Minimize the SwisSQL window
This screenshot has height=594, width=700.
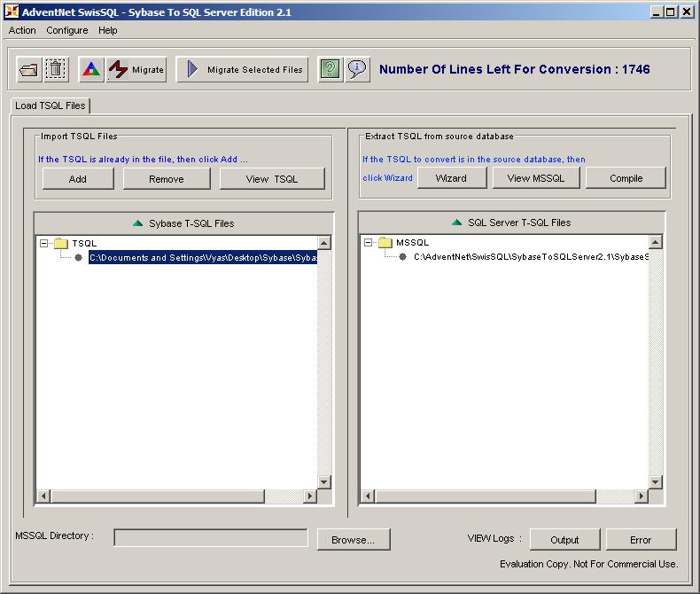[x=656, y=12]
